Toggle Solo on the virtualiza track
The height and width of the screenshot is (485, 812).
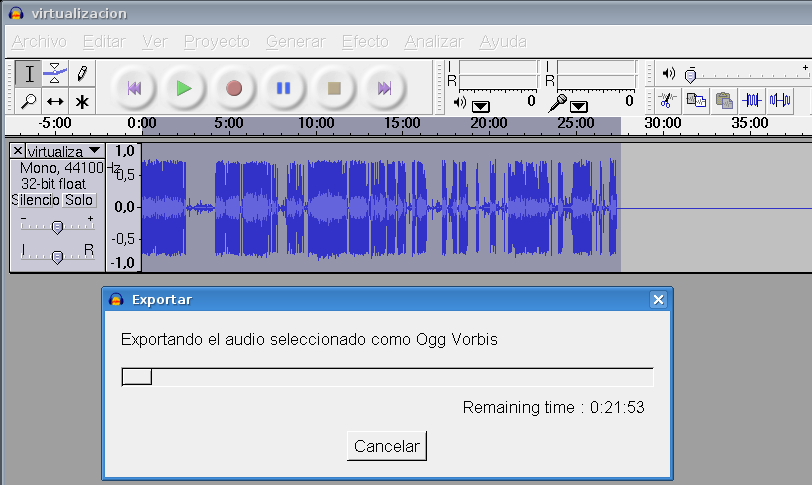tap(79, 200)
